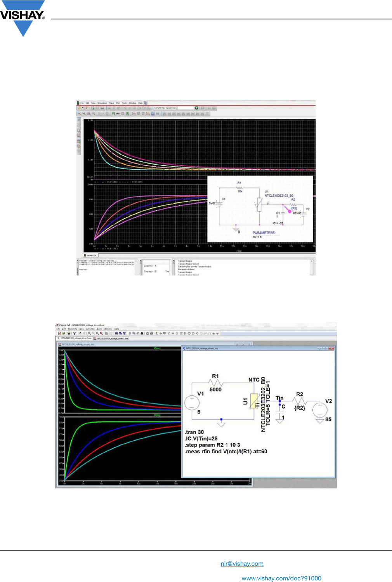This screenshot has height=582, width=392.
Task: Open the Trace menu in PSpice
Action: 111,103
